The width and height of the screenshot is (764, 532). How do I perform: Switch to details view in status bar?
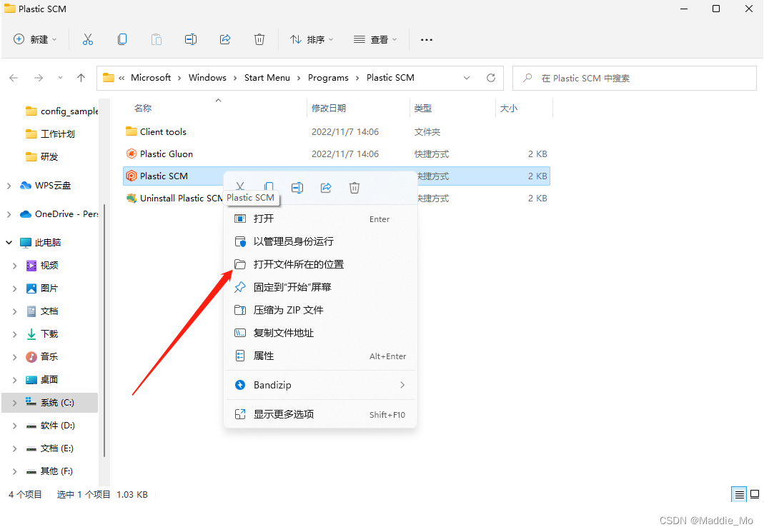tap(739, 495)
